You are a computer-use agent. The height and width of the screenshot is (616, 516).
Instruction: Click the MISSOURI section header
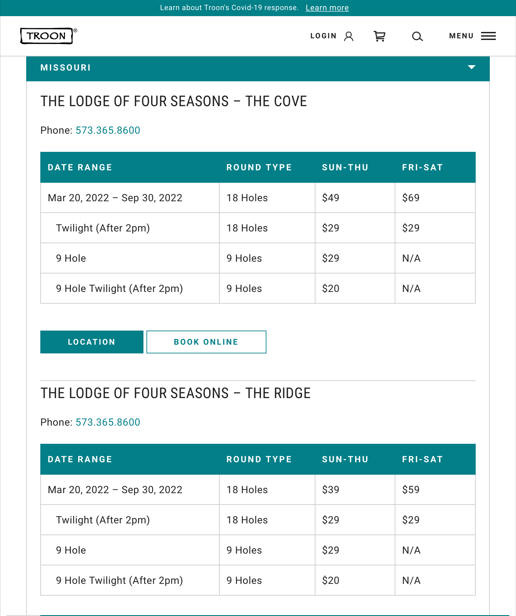click(x=258, y=68)
